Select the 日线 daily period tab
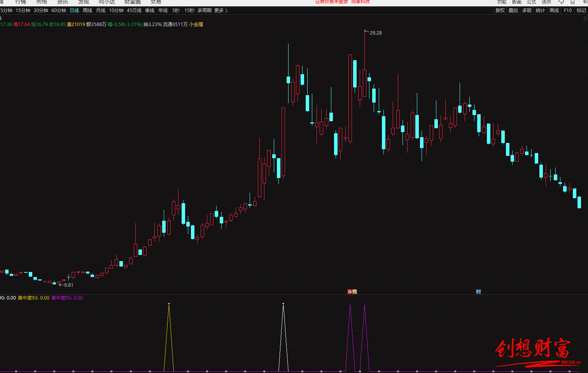The height and width of the screenshot is (373, 588). [74, 10]
